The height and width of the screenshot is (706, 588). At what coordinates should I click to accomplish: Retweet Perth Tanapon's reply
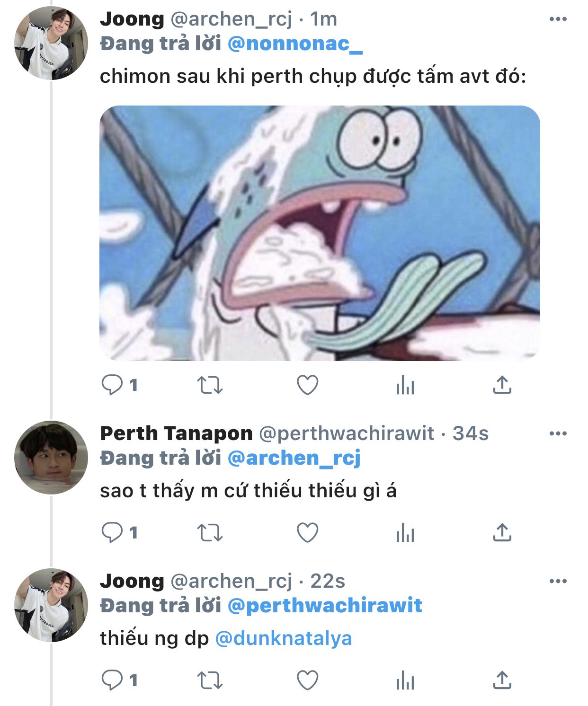click(210, 533)
